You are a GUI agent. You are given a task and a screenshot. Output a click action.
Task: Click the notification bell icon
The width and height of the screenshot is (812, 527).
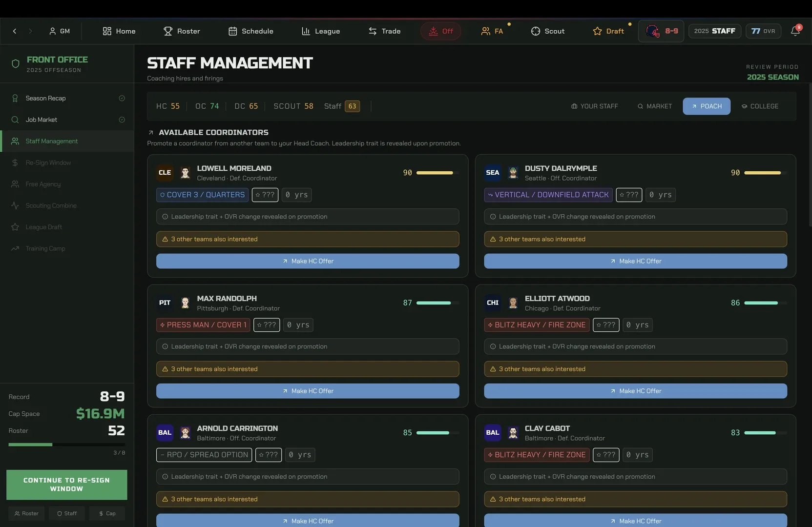point(795,31)
